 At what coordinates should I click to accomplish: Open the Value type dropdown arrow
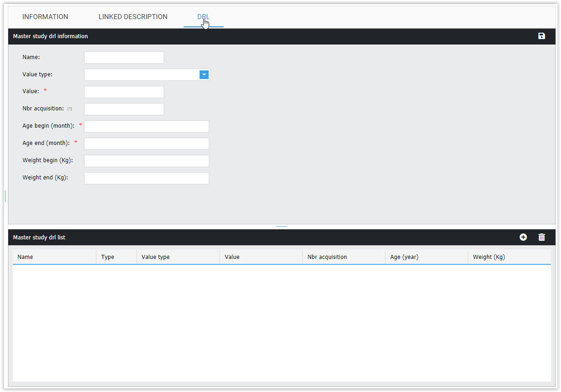click(204, 75)
